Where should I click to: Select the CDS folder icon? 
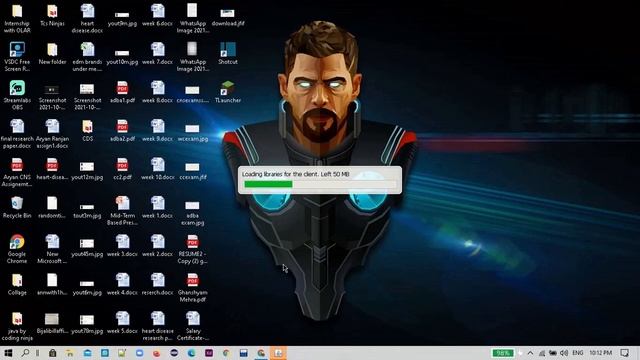pos(87,130)
